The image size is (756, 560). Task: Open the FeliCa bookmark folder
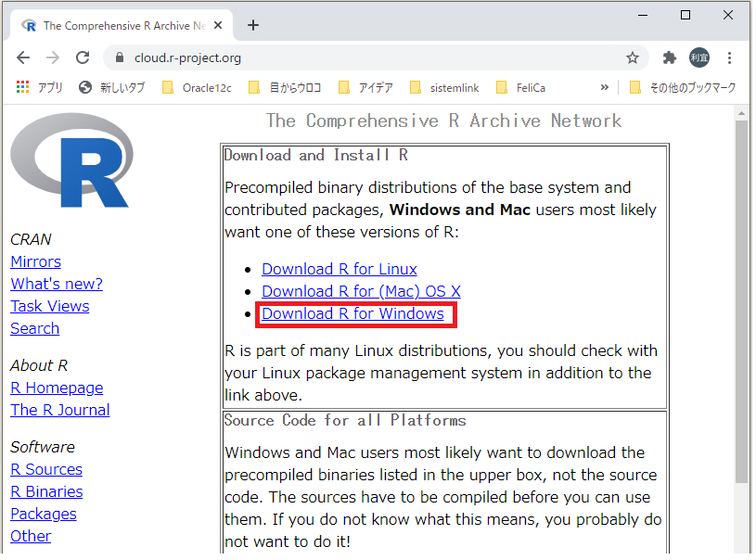[521, 88]
